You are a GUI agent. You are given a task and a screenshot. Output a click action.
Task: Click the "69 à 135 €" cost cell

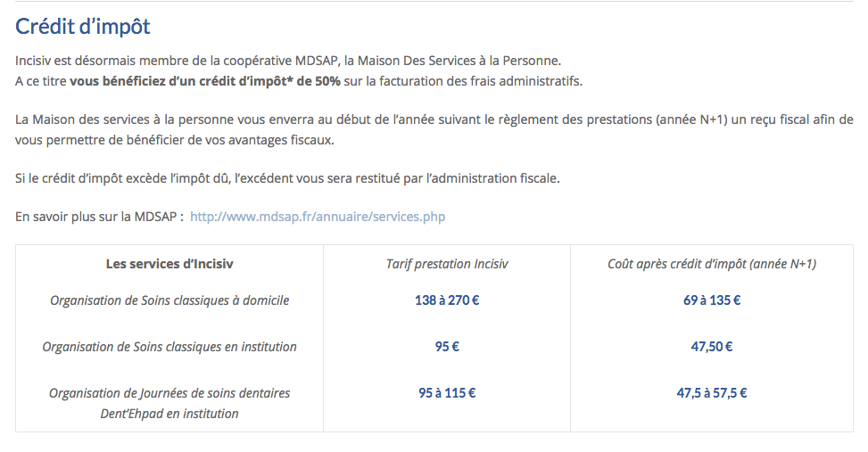click(712, 300)
